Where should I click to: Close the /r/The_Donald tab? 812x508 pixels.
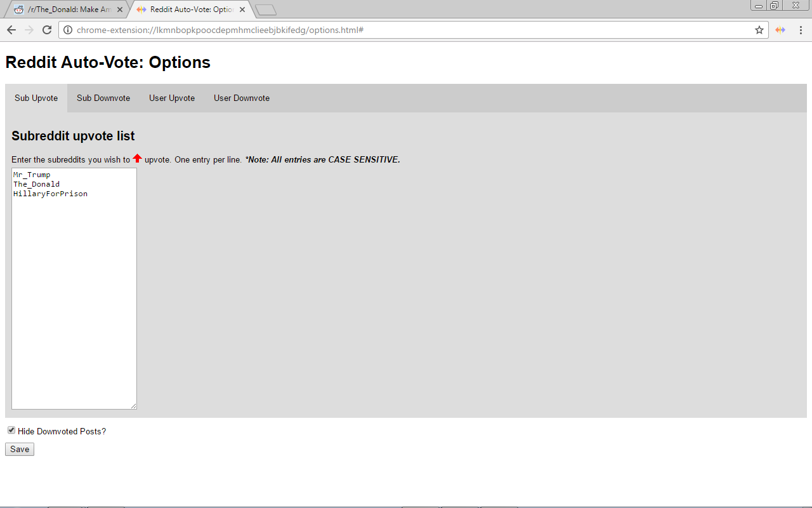coord(120,10)
